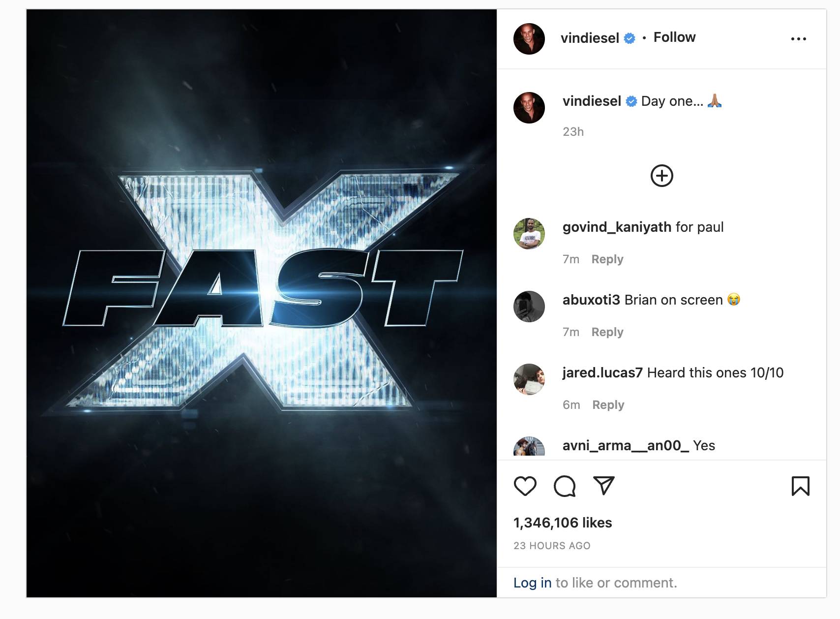Click the comment speech bubble icon

565,486
